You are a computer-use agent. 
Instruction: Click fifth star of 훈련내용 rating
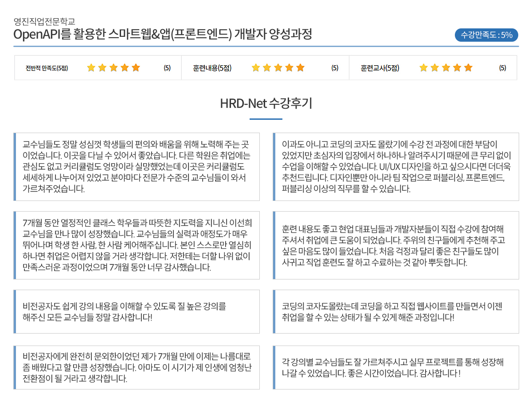point(301,68)
